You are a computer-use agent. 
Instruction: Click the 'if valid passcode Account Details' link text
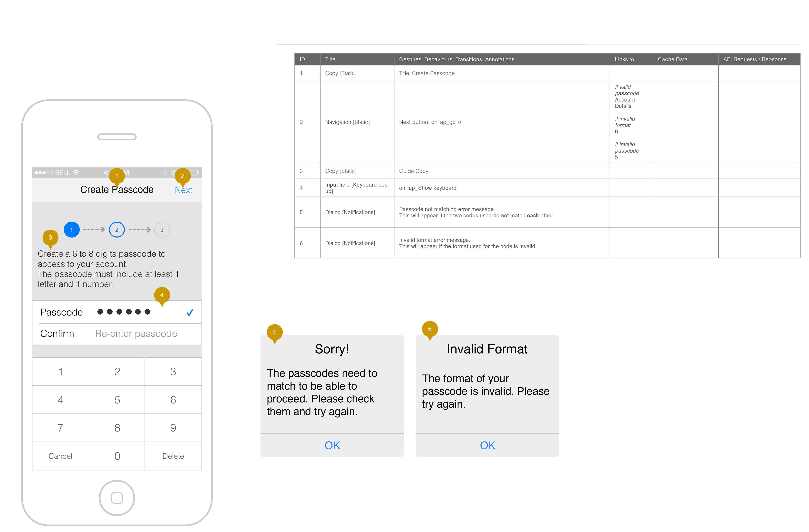[627, 96]
